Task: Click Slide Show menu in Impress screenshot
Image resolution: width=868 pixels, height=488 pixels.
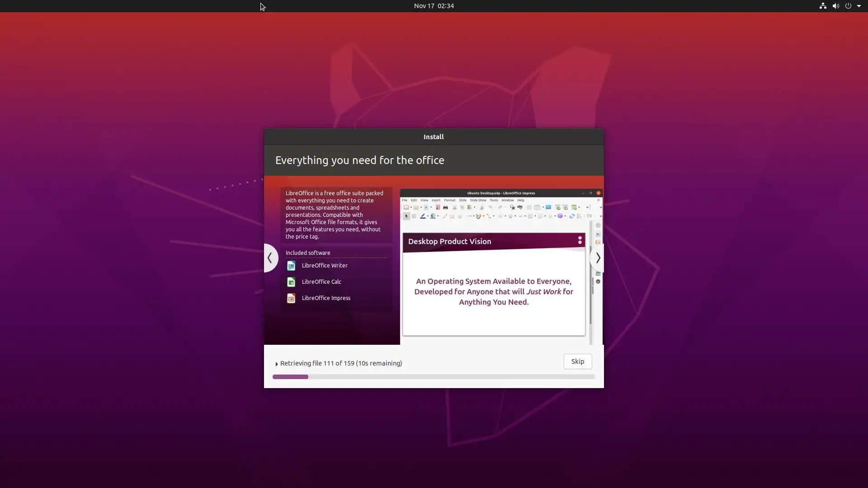Action: 478,200
